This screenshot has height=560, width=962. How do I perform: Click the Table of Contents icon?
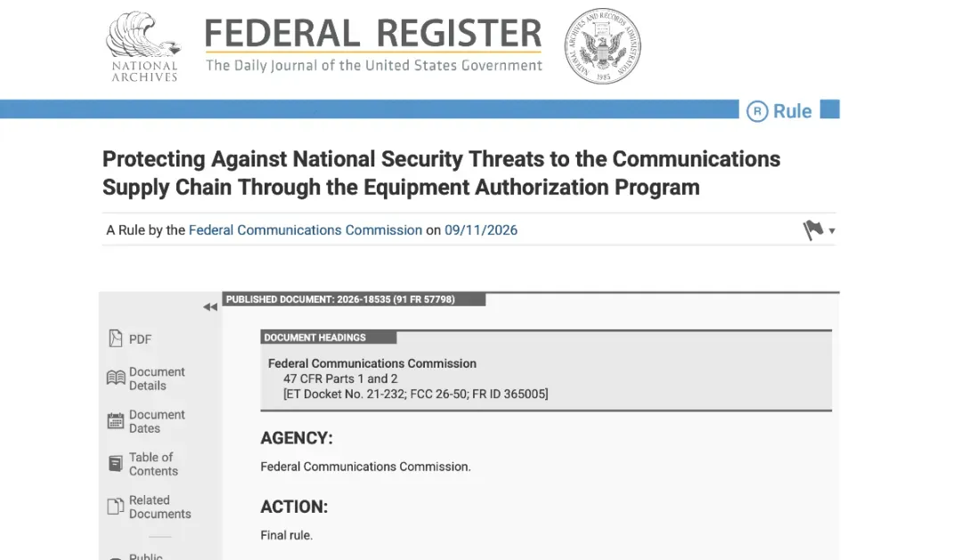coord(115,464)
